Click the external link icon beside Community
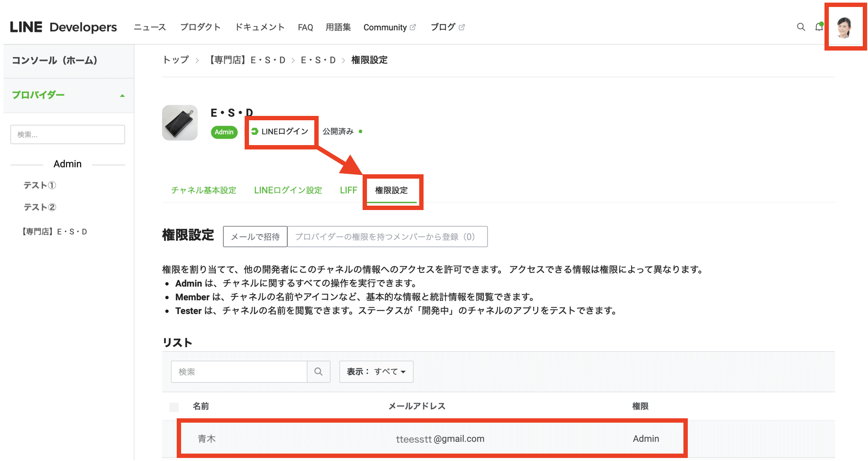The image size is (868, 461). tap(413, 27)
